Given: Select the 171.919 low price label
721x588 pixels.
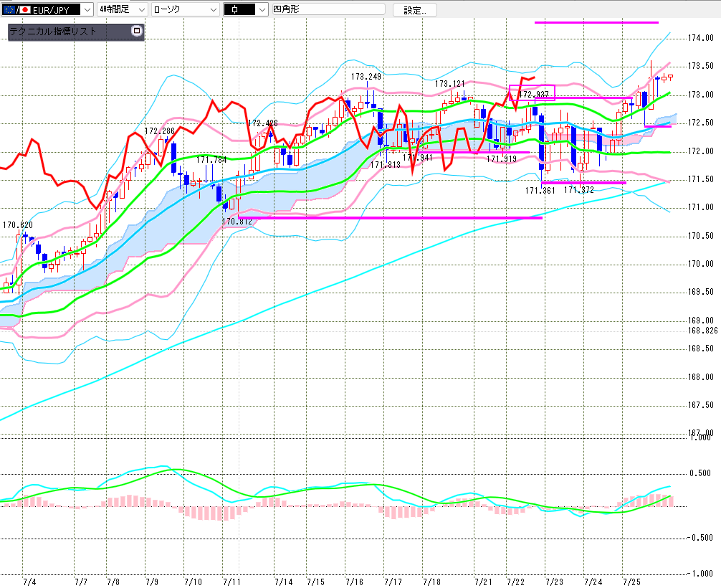Looking at the screenshot, I should click(x=502, y=159).
